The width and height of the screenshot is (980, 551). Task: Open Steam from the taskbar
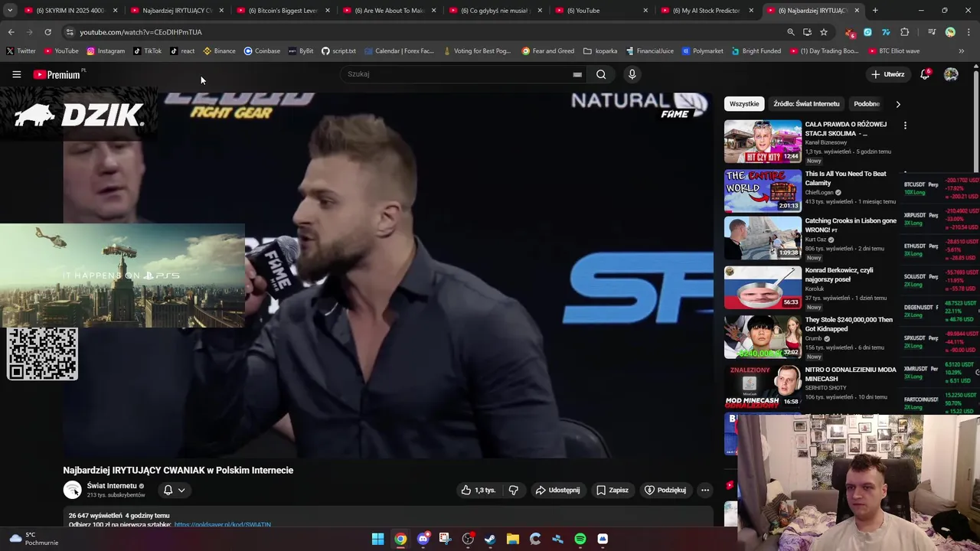coord(490,539)
